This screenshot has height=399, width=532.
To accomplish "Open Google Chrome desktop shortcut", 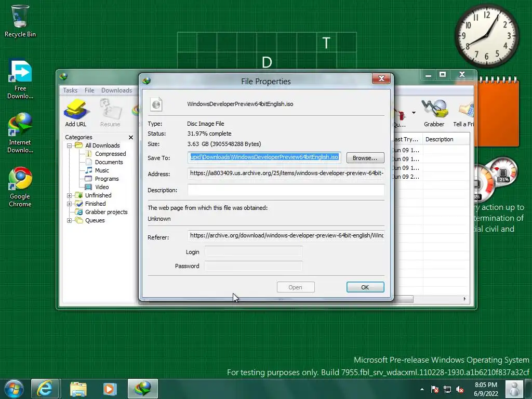I will pyautogui.click(x=20, y=187).
